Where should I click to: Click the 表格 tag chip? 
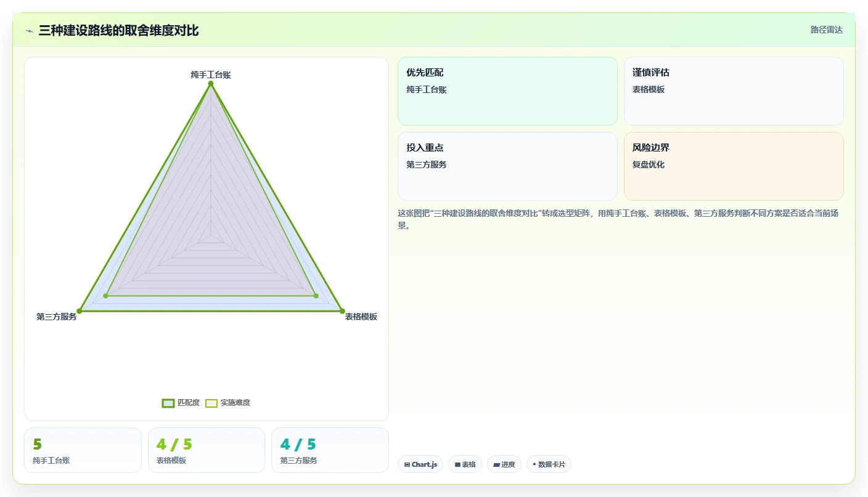pos(465,464)
